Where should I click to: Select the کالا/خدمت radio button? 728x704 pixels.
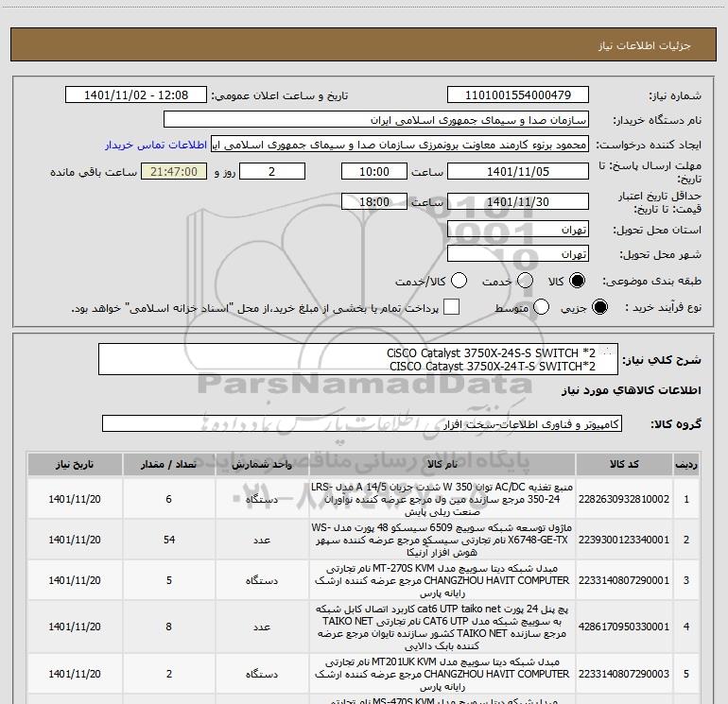tap(459, 281)
